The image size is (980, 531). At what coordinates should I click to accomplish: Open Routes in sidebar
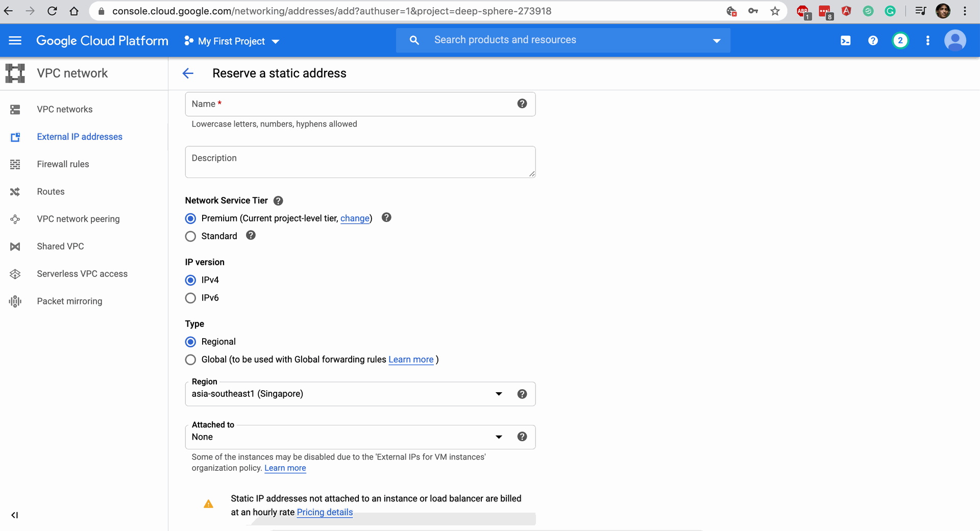[51, 192]
